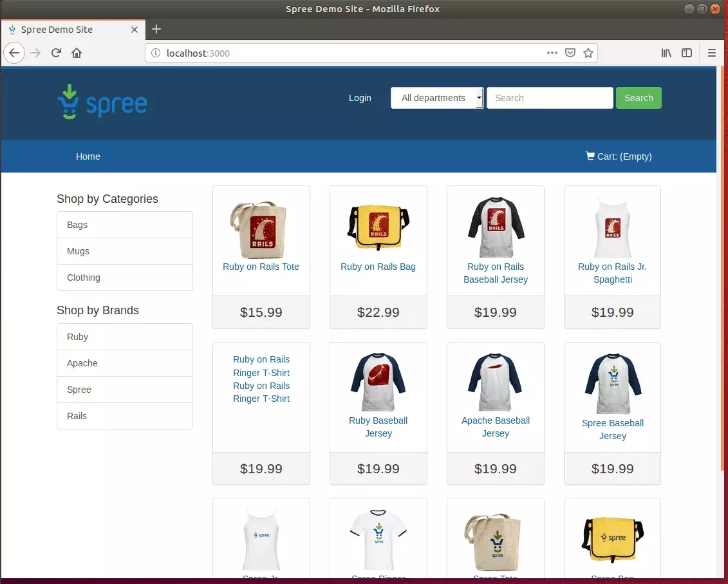Viewport: 728px width, 584px height.
Task: Click Ruby on Rails Baseball Jersey link
Action: point(496,273)
